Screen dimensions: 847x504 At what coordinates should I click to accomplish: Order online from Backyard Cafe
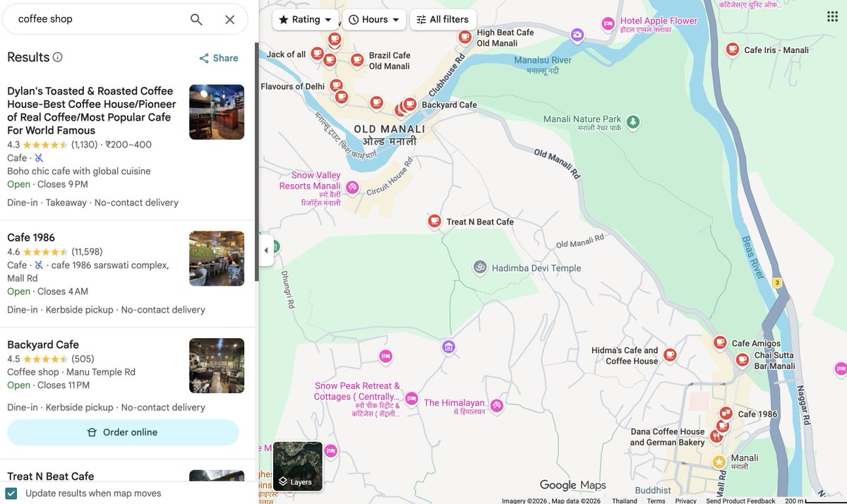point(123,432)
